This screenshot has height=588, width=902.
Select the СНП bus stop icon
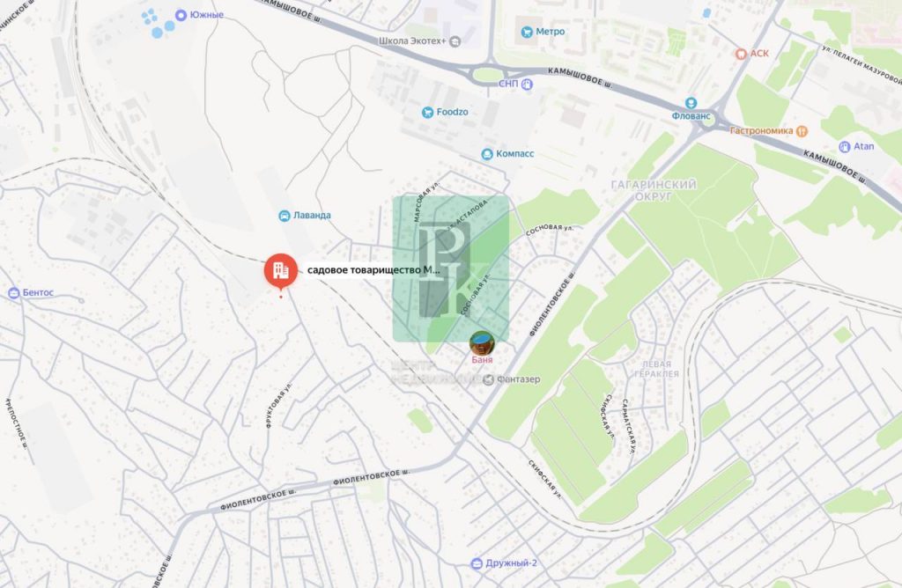click(x=528, y=85)
